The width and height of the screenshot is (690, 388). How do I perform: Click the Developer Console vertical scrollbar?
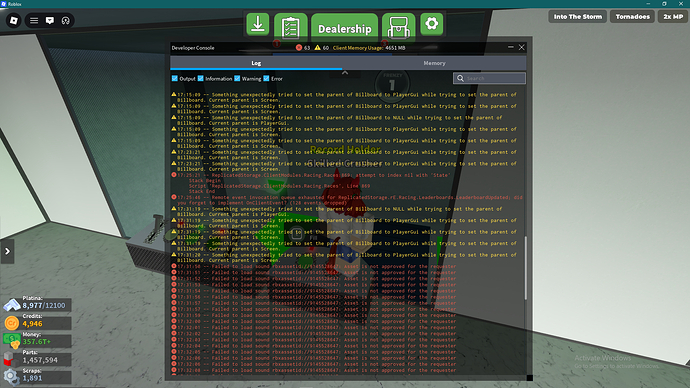525,269
